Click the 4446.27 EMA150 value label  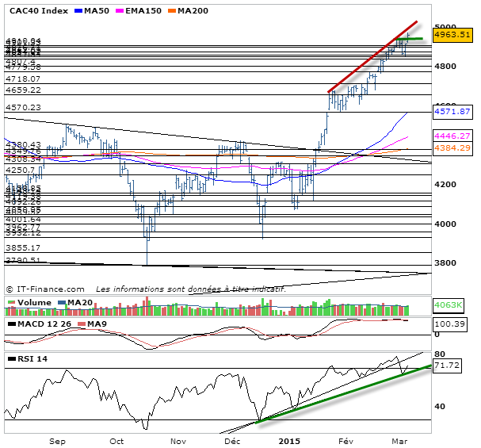(x=452, y=136)
